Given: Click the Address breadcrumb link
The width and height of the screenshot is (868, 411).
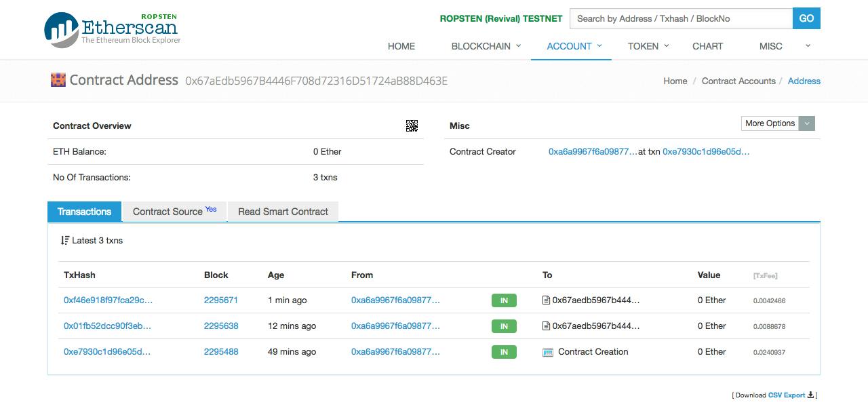Looking at the screenshot, I should coord(804,81).
